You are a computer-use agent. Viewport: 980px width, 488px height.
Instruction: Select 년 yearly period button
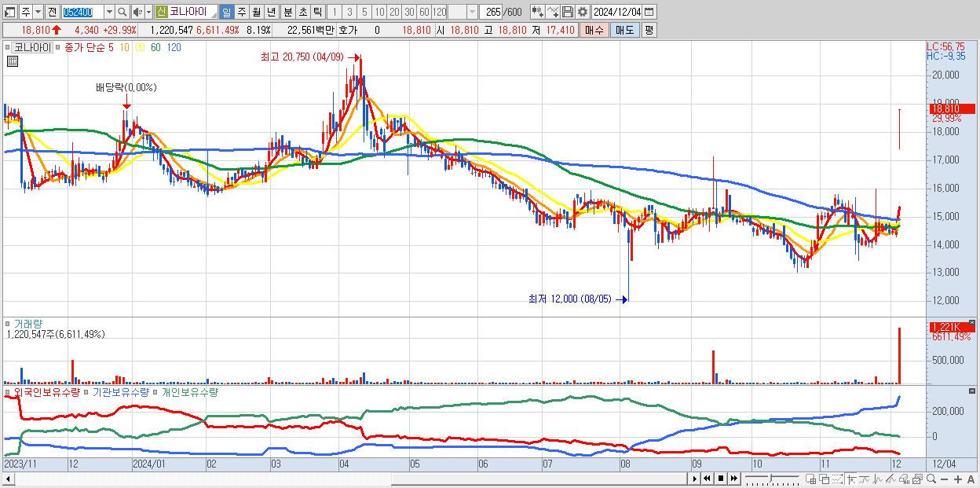coord(272,12)
